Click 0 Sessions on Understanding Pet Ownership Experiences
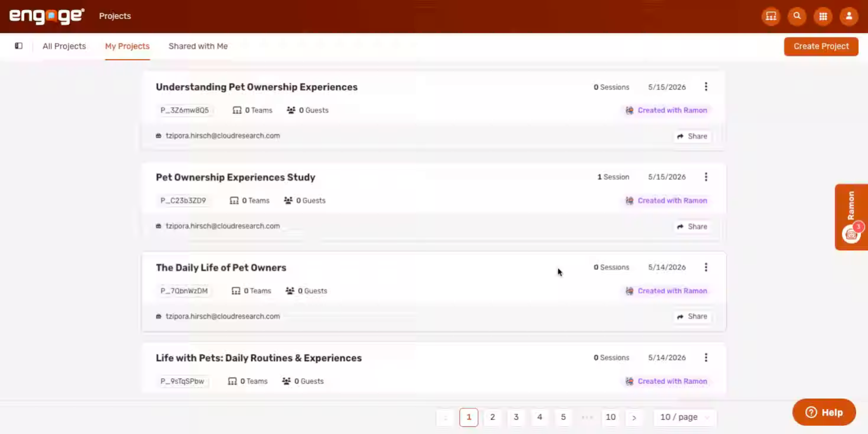The image size is (868, 434). coord(611,87)
